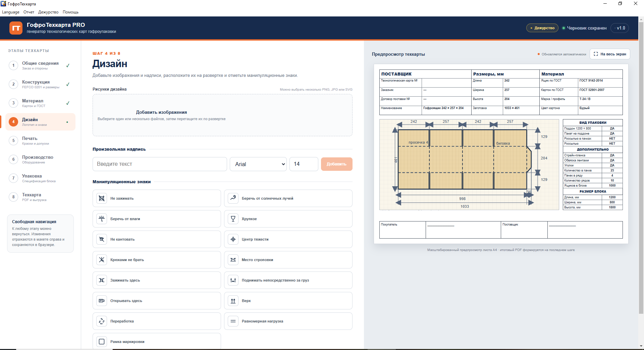
Task: Click the orange 'Дежурство' header badge
Action: tap(542, 28)
